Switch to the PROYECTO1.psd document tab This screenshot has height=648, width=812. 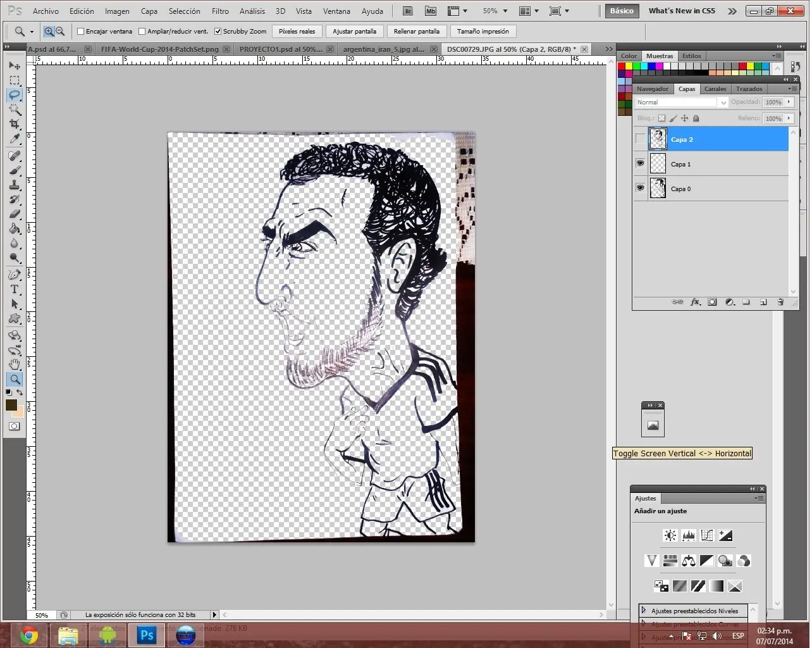(x=281, y=49)
